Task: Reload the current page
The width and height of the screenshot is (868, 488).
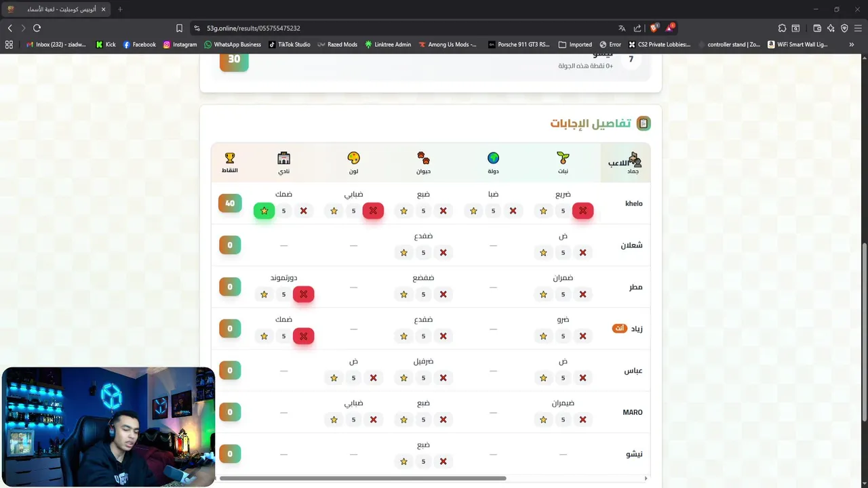Action: coord(37,28)
